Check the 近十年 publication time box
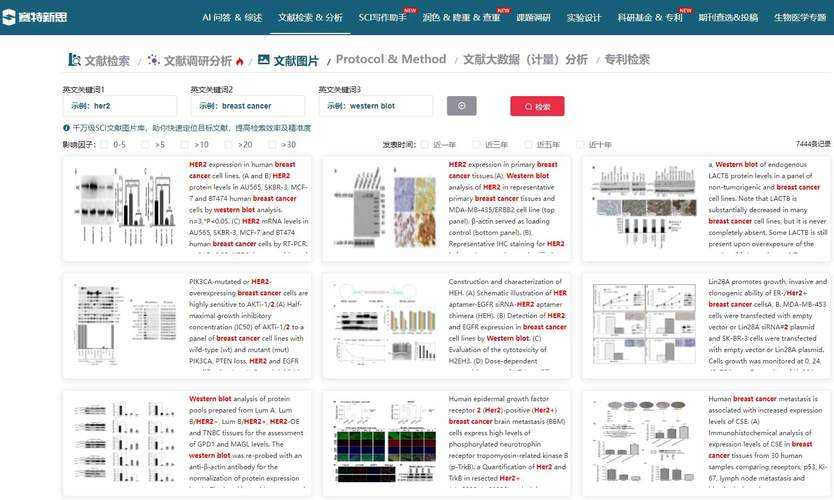The height and width of the screenshot is (500, 834). pos(580,145)
